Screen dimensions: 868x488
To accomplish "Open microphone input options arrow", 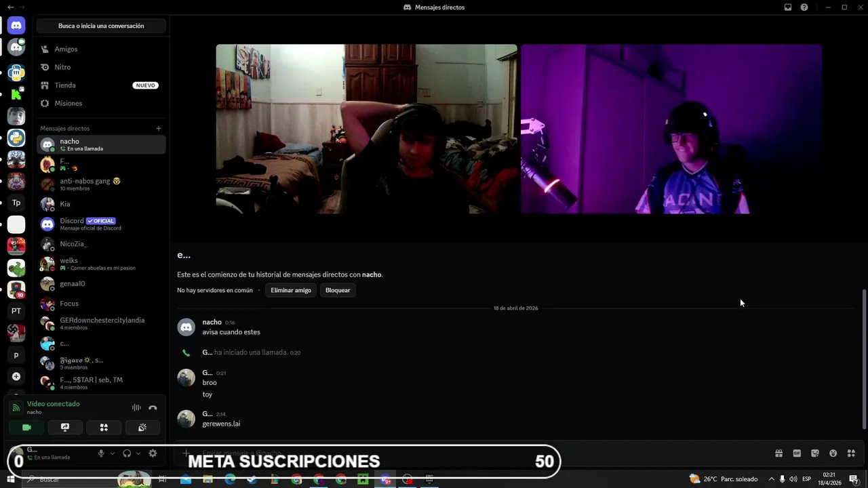I will [113, 453].
